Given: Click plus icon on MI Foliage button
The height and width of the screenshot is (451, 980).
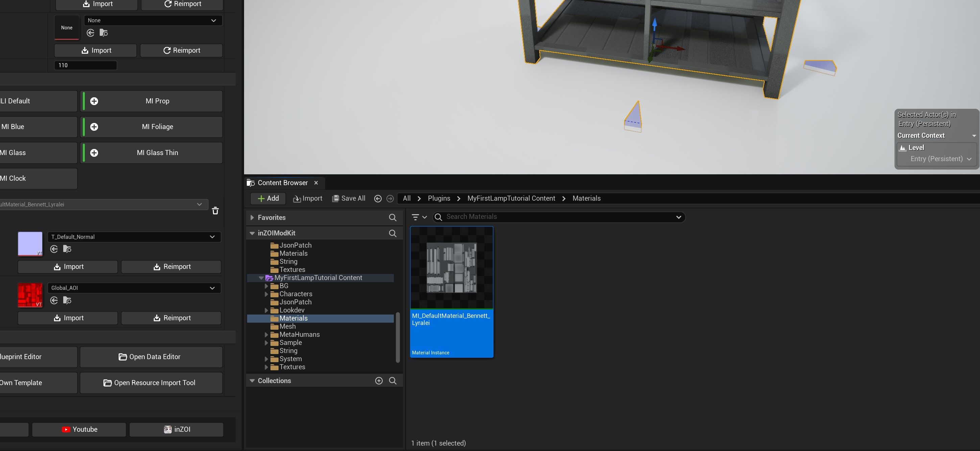Looking at the screenshot, I should (x=94, y=127).
